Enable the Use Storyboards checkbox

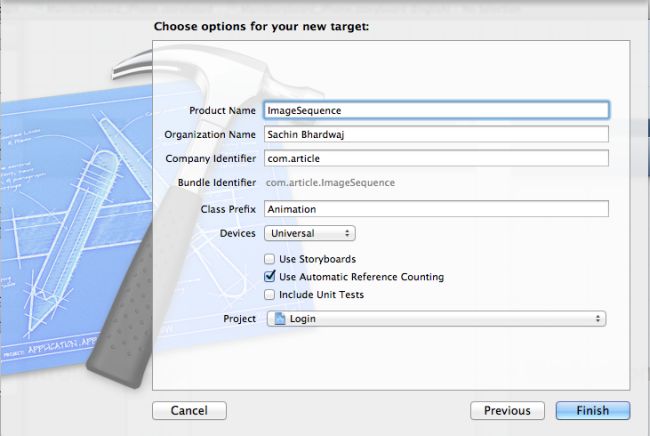coord(269,259)
